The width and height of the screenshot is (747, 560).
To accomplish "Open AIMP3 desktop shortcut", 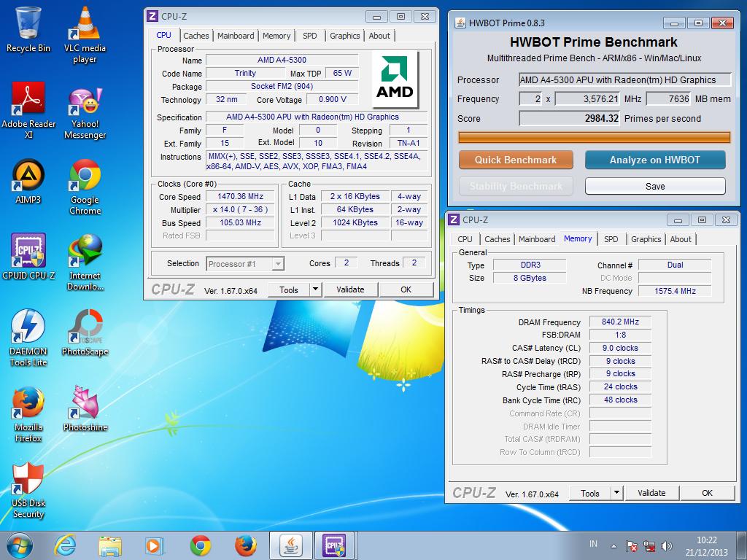I will [28, 181].
